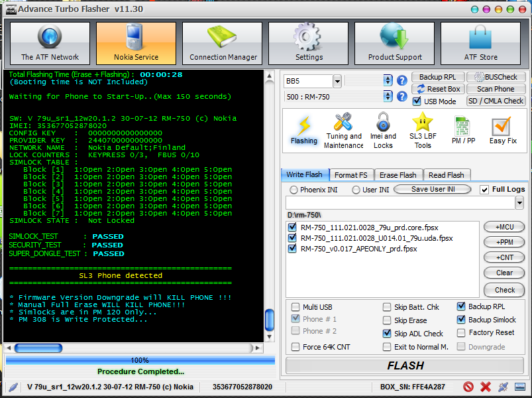
Task: Click the window icon at status bar end
Action: (x=520, y=387)
